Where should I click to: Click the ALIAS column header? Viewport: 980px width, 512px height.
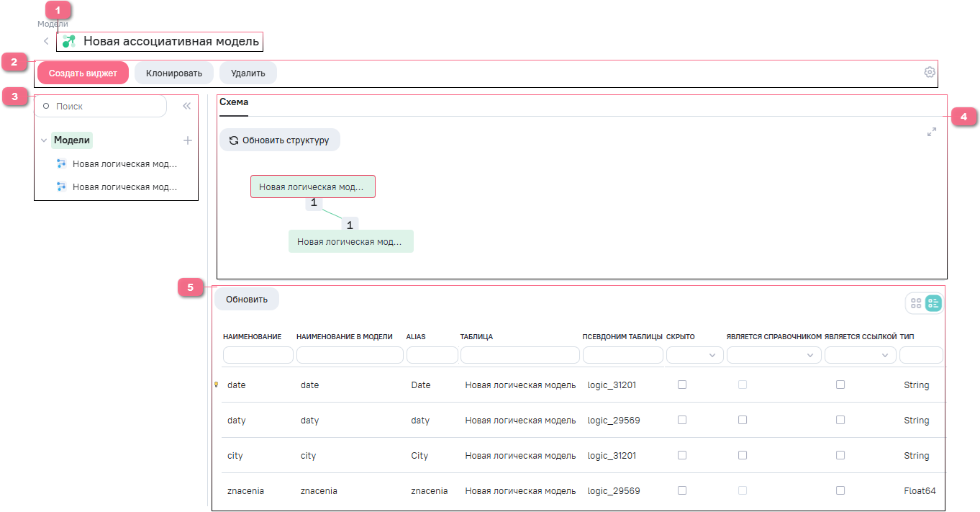click(x=416, y=336)
